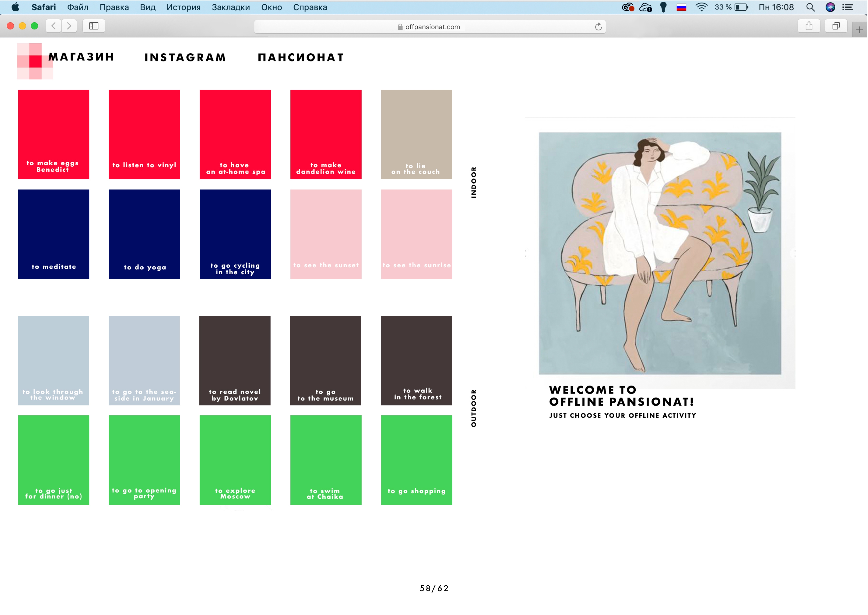Reload the offpansionat.com page
The image size is (868, 615).
(598, 27)
